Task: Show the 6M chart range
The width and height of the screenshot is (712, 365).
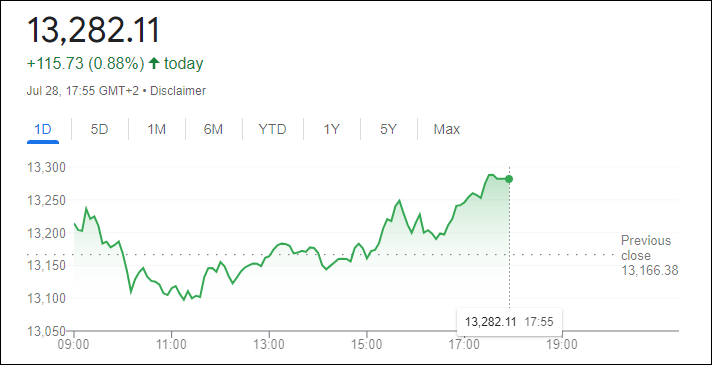Action: 213,130
